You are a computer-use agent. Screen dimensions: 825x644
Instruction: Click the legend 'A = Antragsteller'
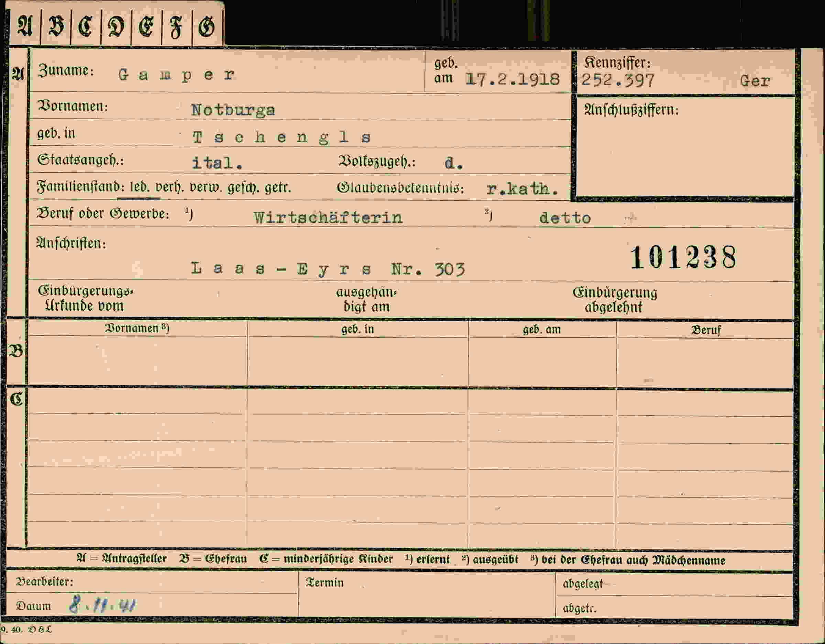[x=122, y=558]
